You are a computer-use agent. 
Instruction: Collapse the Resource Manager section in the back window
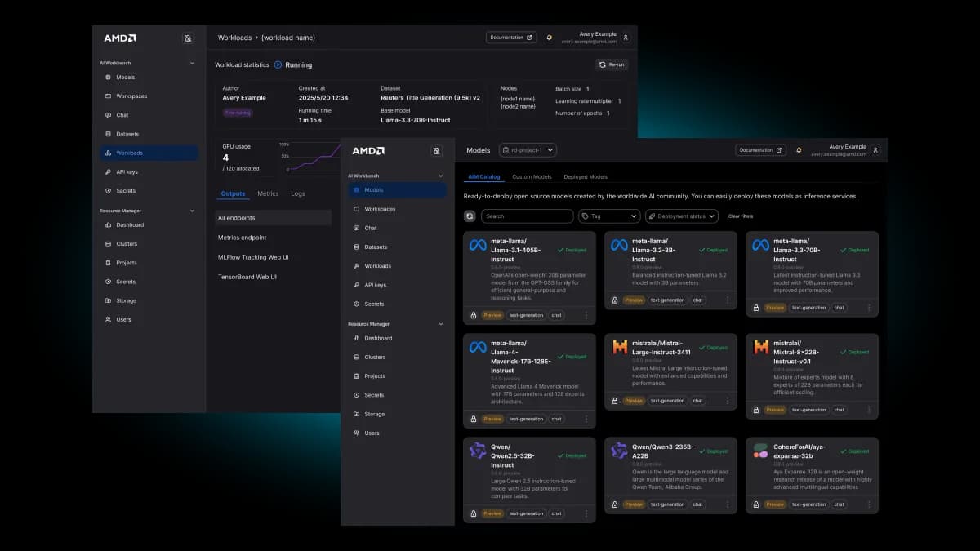193,211
